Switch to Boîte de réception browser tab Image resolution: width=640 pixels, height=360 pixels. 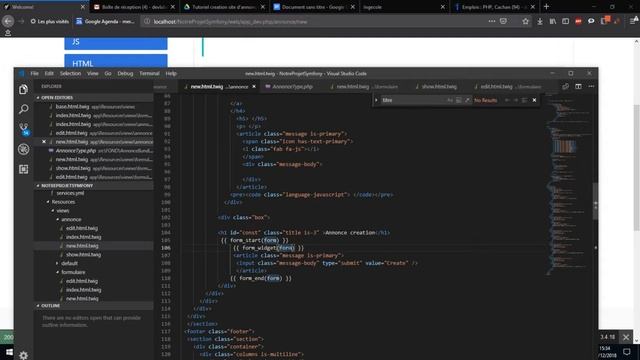point(133,7)
